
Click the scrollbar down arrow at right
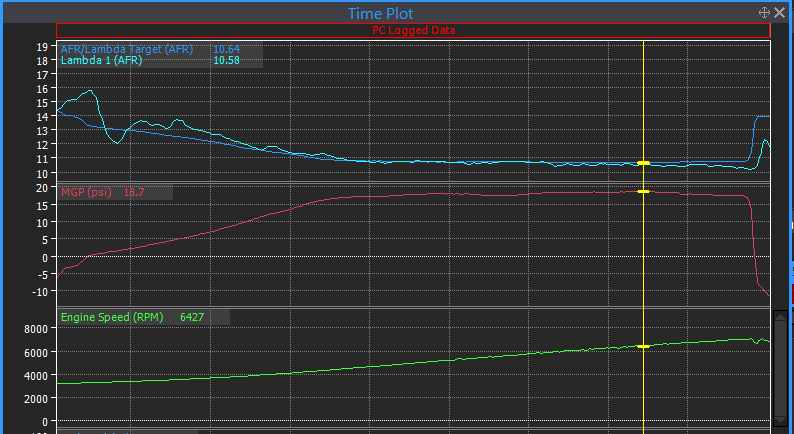point(780,420)
